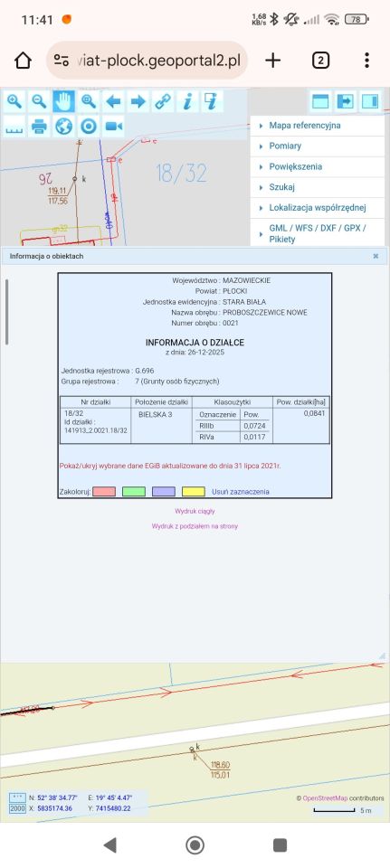Activate the geolocation target tool

(89, 127)
